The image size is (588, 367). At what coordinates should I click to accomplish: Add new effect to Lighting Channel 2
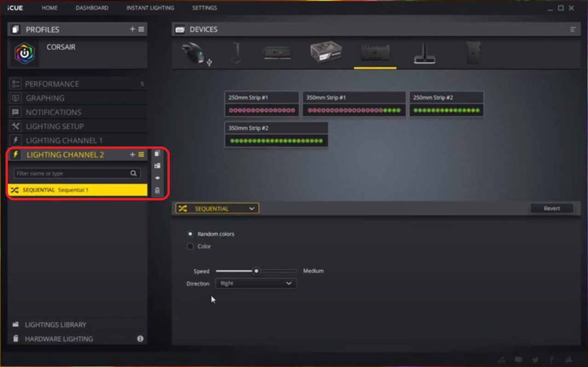[133, 155]
